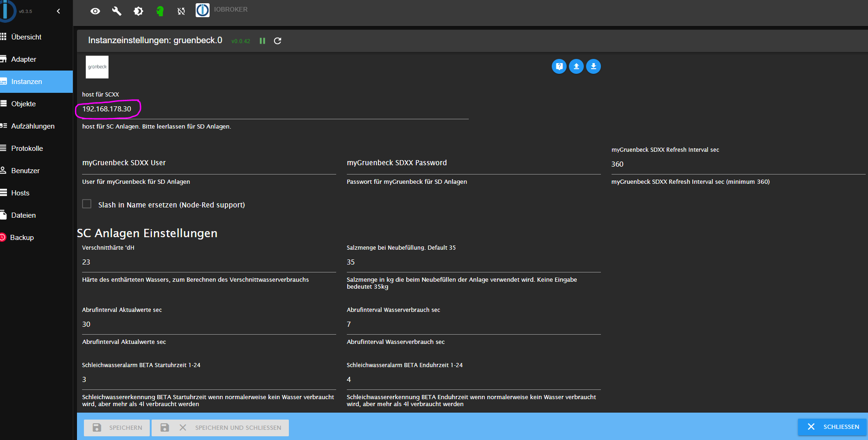Click the host für SCXX IP field

pyautogui.click(x=275, y=109)
